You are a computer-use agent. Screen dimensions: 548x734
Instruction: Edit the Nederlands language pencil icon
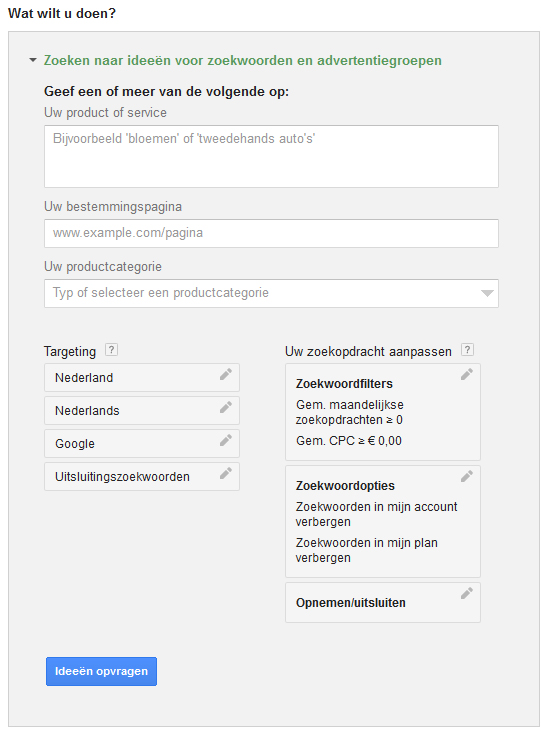click(x=226, y=407)
